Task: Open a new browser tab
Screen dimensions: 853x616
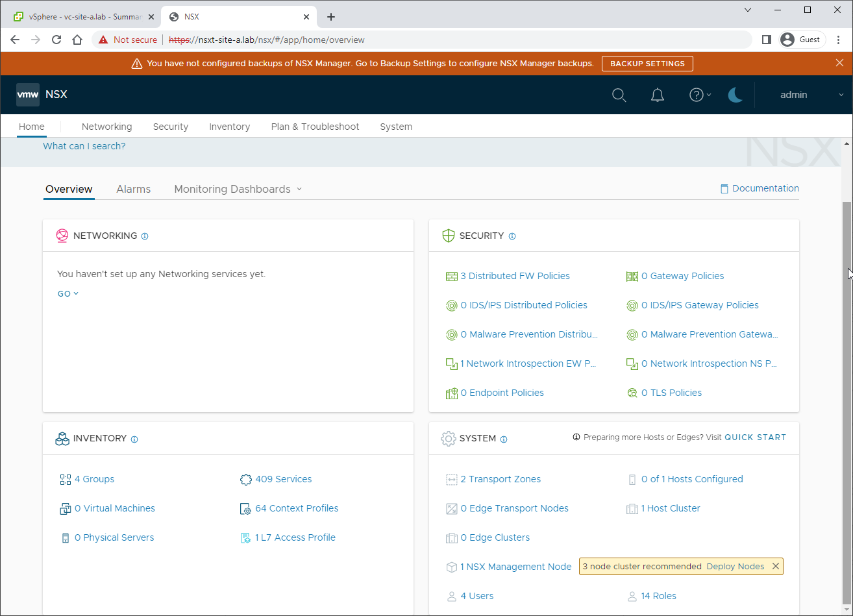Action: [x=331, y=17]
